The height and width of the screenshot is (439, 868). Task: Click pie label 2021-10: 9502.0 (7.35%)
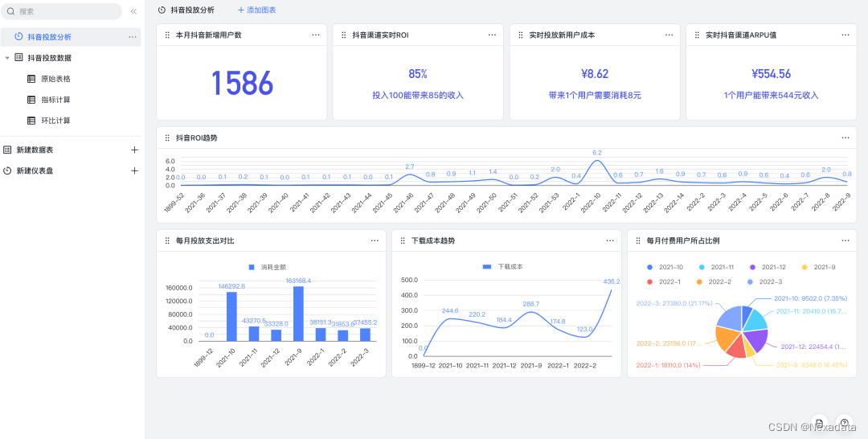(x=810, y=297)
